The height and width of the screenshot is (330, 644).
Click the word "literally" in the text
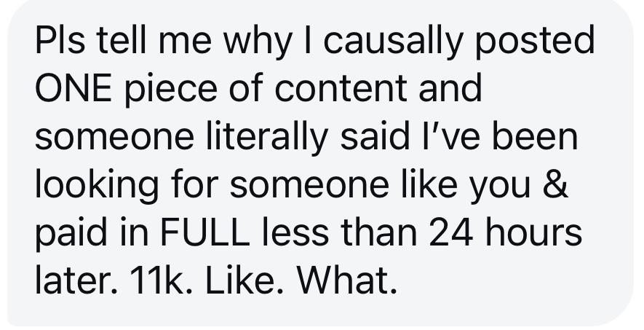click(x=267, y=138)
